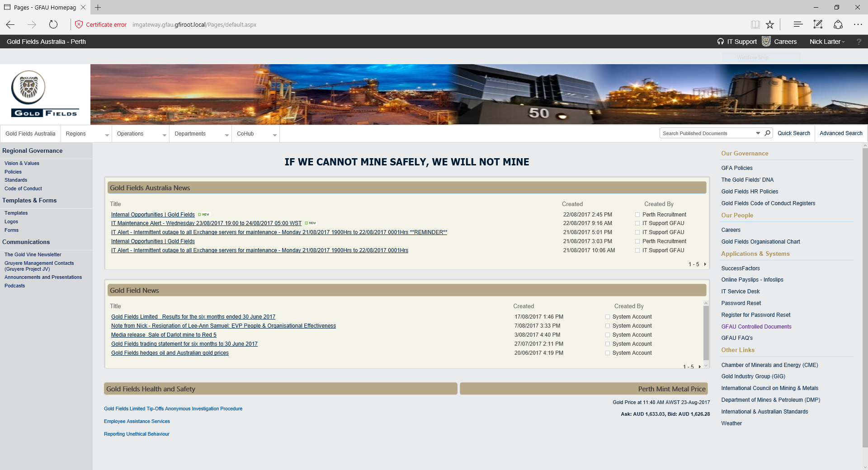Tick checkbox beside first Perth Recruitment entry
This screenshot has width=868, height=470.
(x=637, y=215)
